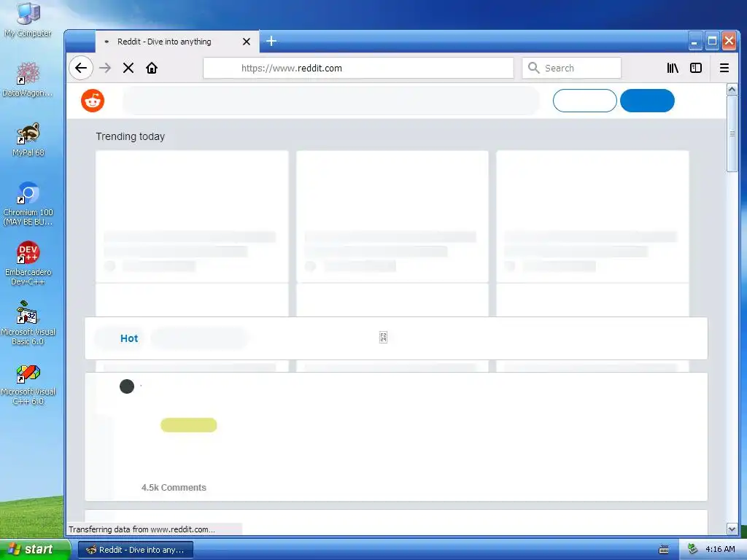The height and width of the screenshot is (560, 747).
Task: Focus the URL bar showing https://www.reddit.com
Action: [x=358, y=68]
